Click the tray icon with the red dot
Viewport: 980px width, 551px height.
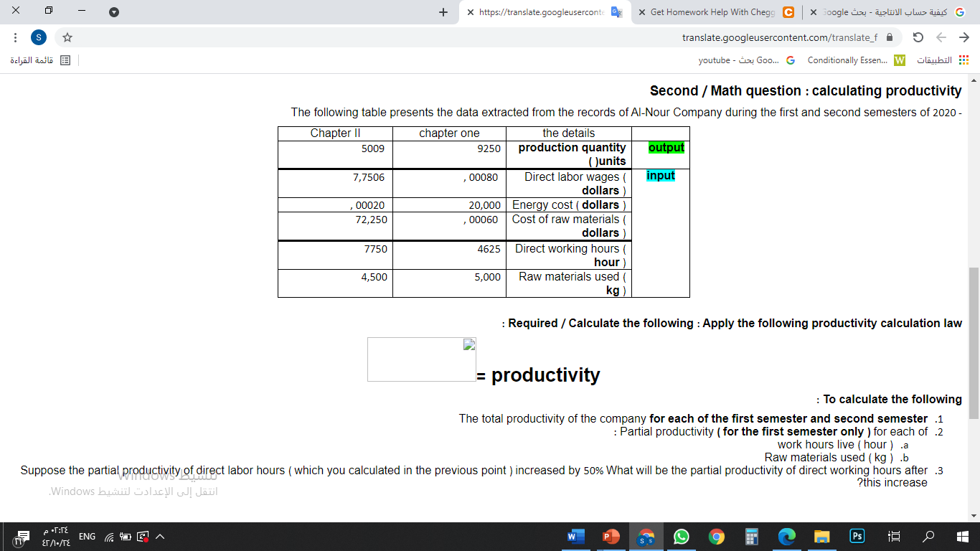143,537
